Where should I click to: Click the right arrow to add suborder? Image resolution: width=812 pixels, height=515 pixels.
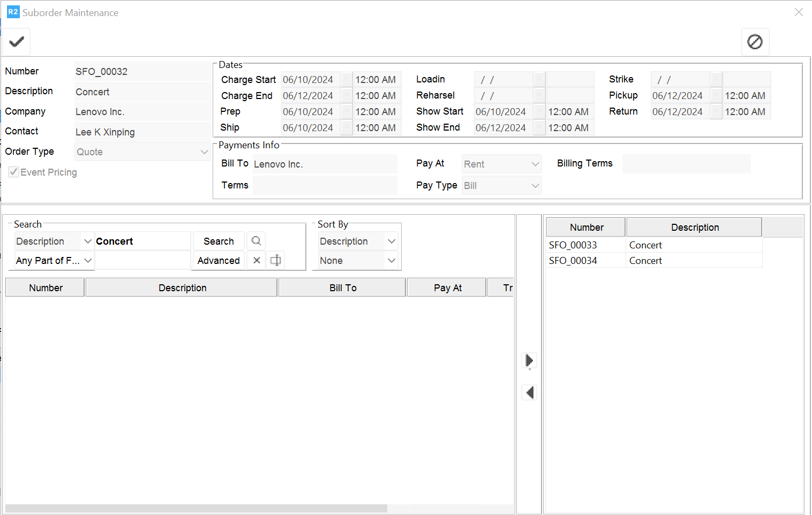pos(529,360)
